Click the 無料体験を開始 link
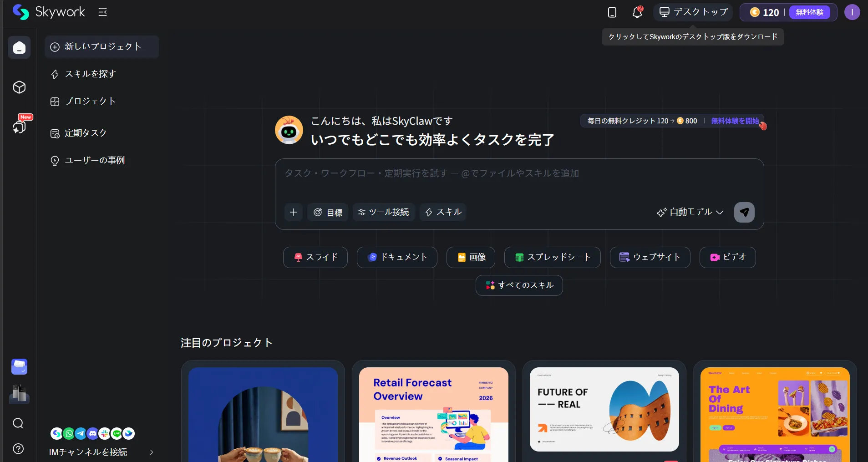 (x=735, y=121)
